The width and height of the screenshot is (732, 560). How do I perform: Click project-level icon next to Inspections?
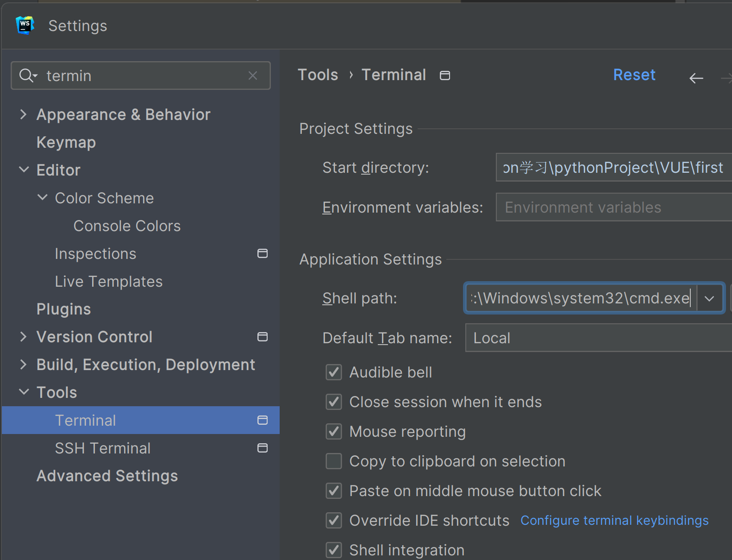(x=263, y=253)
